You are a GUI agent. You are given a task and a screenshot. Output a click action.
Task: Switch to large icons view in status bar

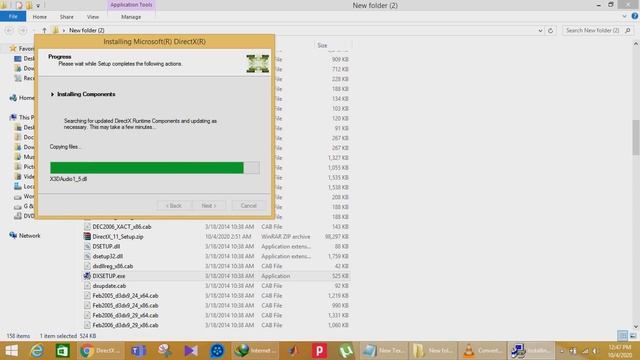(633, 336)
